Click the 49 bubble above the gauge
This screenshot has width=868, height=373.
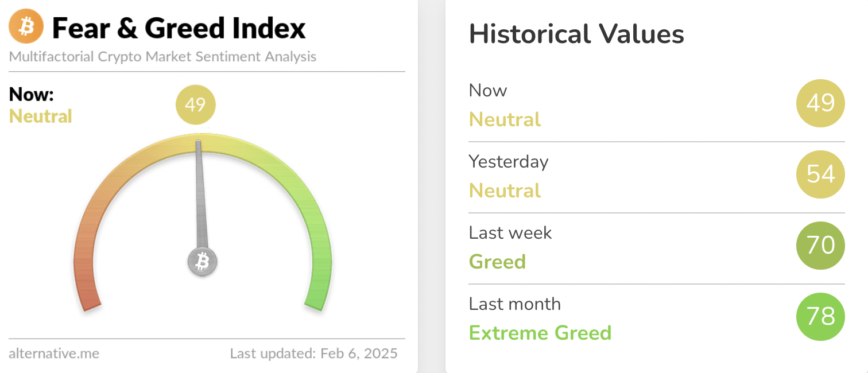coord(195,105)
